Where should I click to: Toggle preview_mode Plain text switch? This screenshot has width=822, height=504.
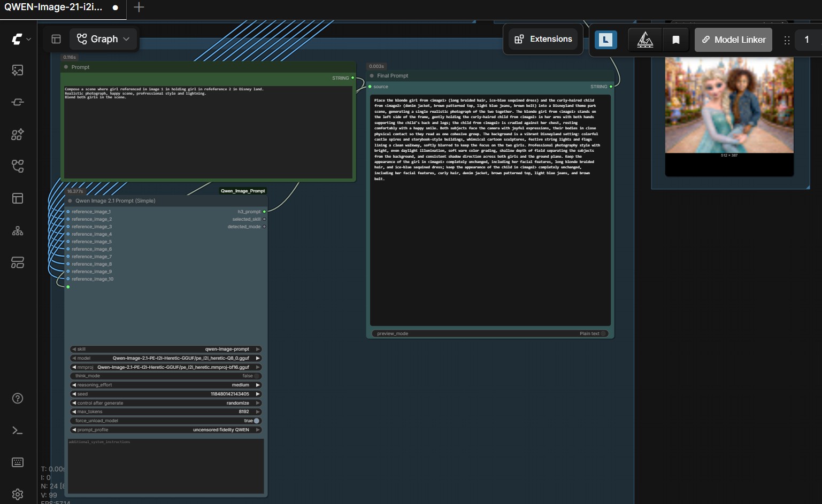point(603,334)
